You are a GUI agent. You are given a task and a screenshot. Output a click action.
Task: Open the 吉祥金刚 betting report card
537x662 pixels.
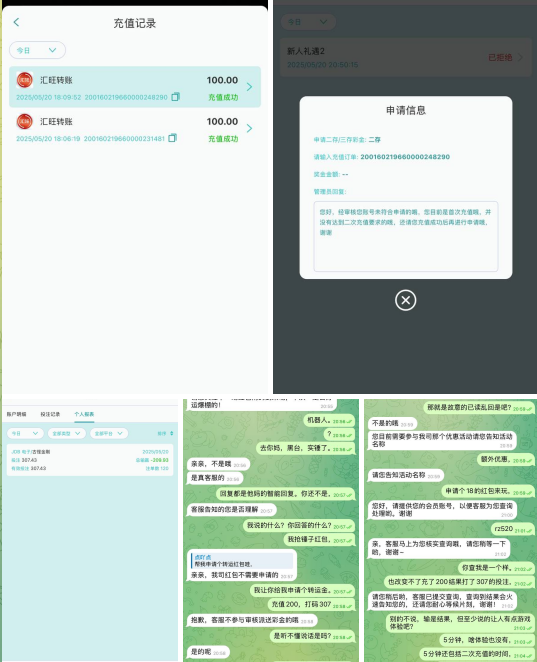click(x=90, y=460)
